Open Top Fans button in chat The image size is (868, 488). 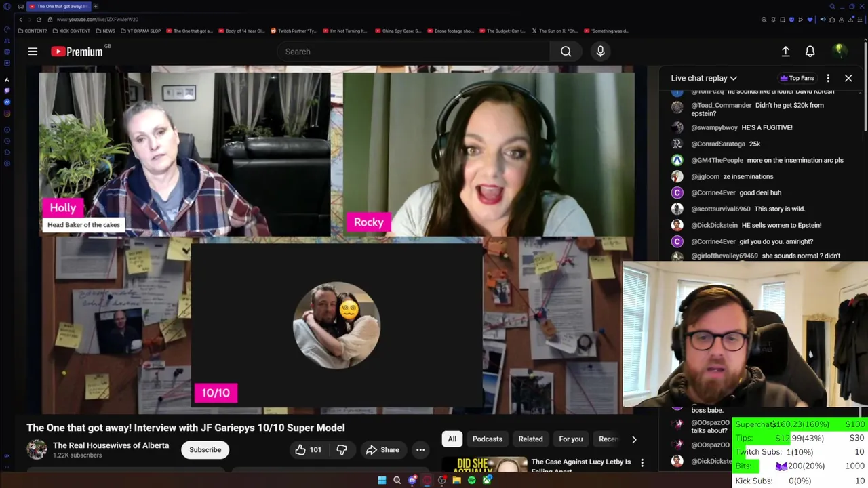[797, 78]
